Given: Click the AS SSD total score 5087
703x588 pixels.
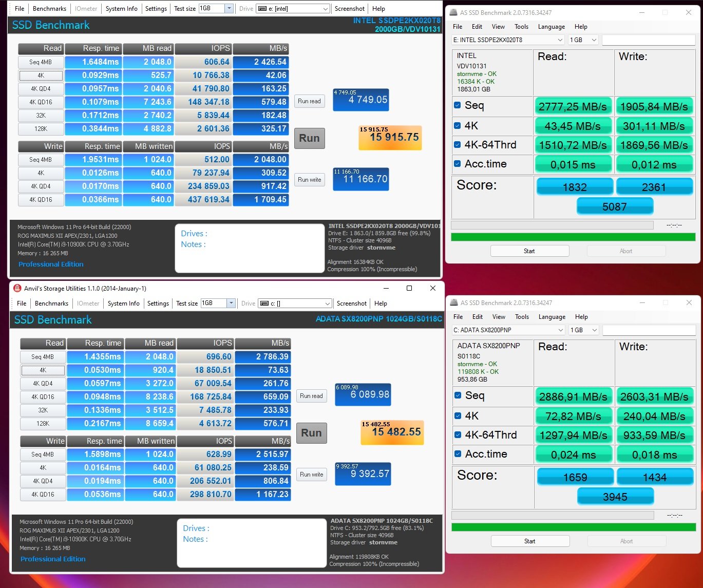Looking at the screenshot, I should click(615, 206).
